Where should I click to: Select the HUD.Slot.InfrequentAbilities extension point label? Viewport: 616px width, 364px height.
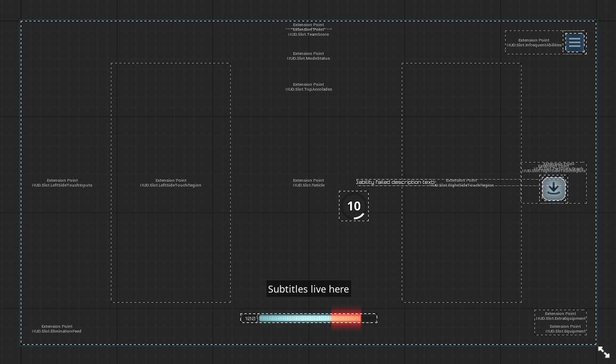534,43
